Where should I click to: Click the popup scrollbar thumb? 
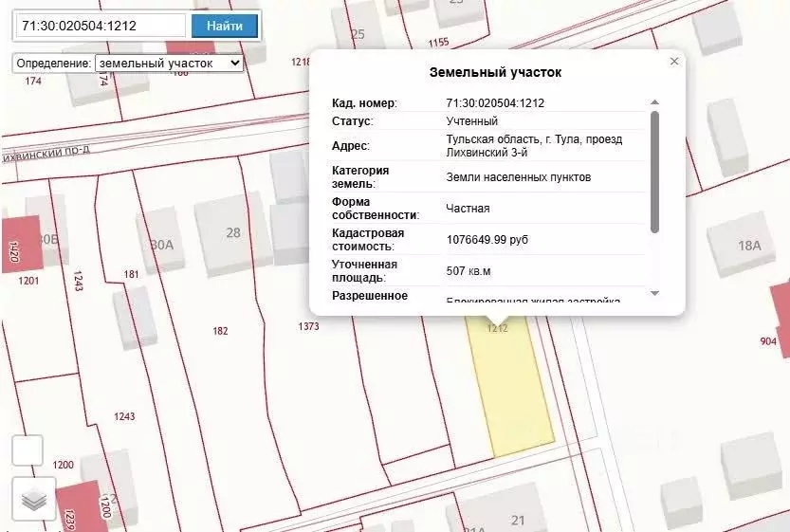pos(654,172)
